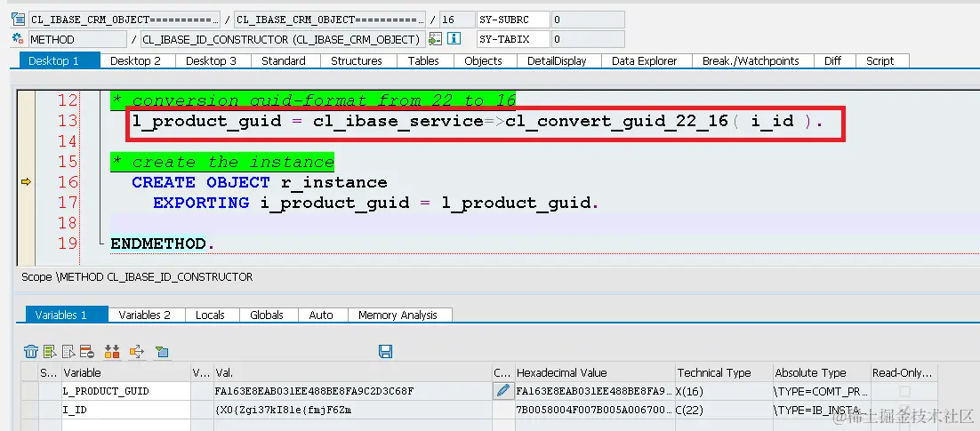Select the Memory Analysis tab
Screen dimensions: 980x431
[x=398, y=315]
